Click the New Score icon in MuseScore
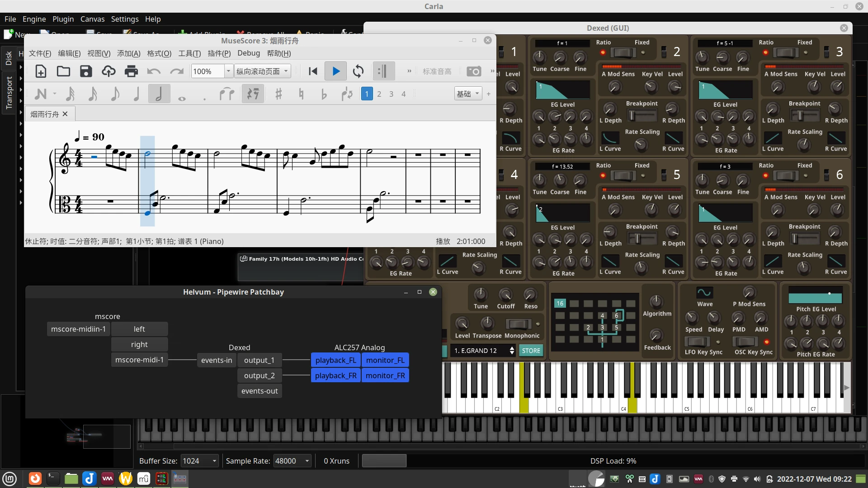The image size is (868, 488). (x=41, y=71)
